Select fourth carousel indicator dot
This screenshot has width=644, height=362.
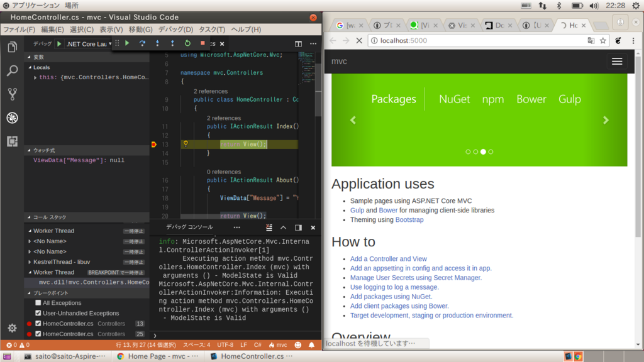click(x=491, y=152)
